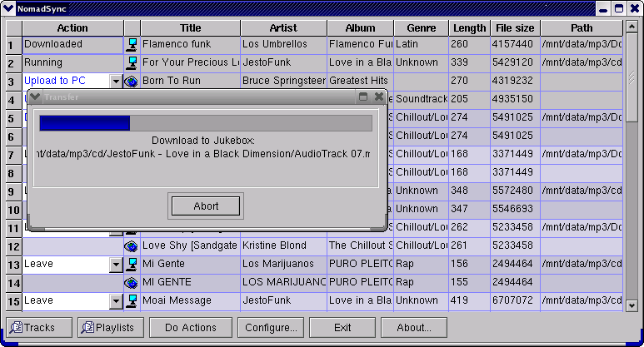This screenshot has height=347, width=644.
Task: Click the jukebox icon next to MI GENTE
Action: click(132, 283)
